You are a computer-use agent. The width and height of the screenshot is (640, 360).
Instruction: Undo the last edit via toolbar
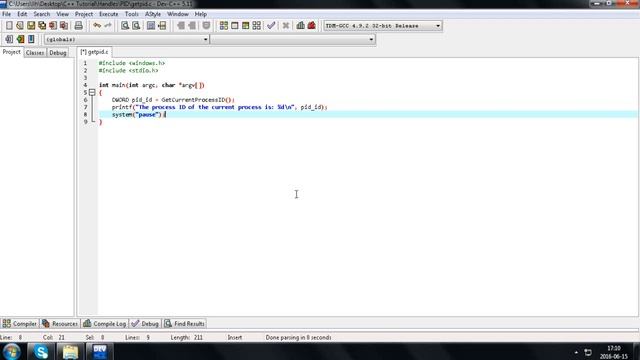tap(97, 26)
